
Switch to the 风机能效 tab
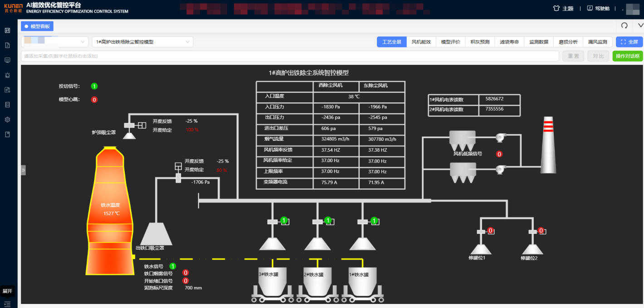point(421,42)
